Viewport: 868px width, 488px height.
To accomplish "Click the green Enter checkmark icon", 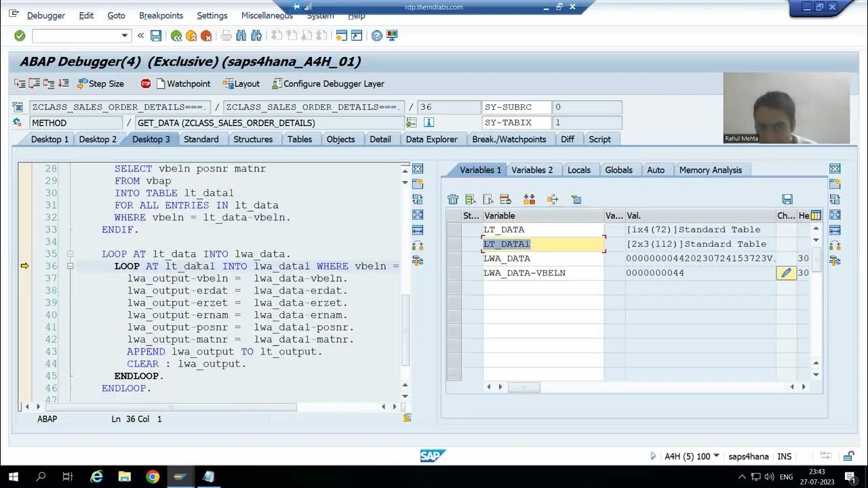I will click(x=20, y=35).
